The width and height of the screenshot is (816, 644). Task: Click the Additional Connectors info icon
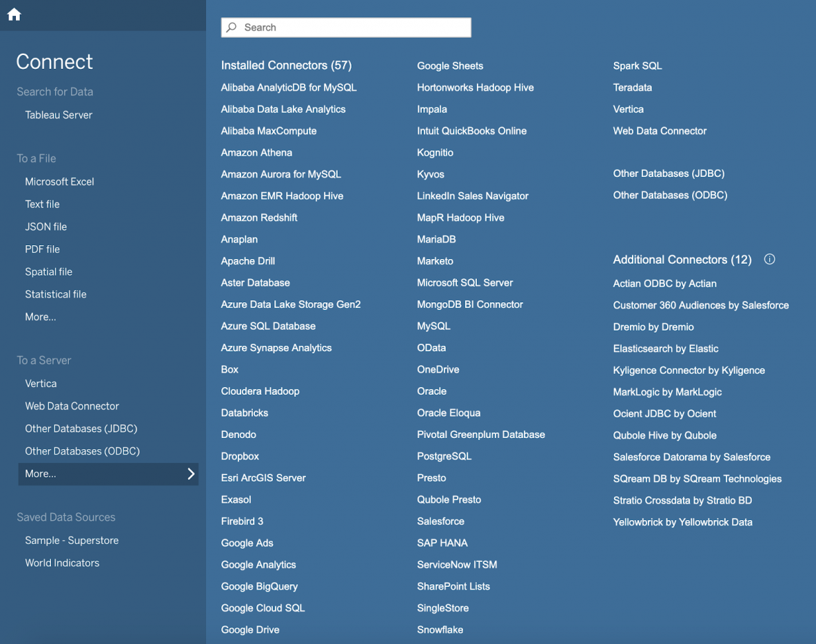[x=770, y=260]
